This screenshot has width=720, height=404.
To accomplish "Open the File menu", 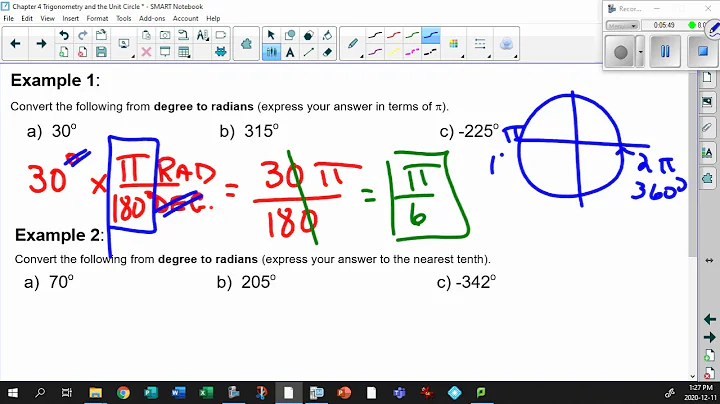I will (8, 18).
